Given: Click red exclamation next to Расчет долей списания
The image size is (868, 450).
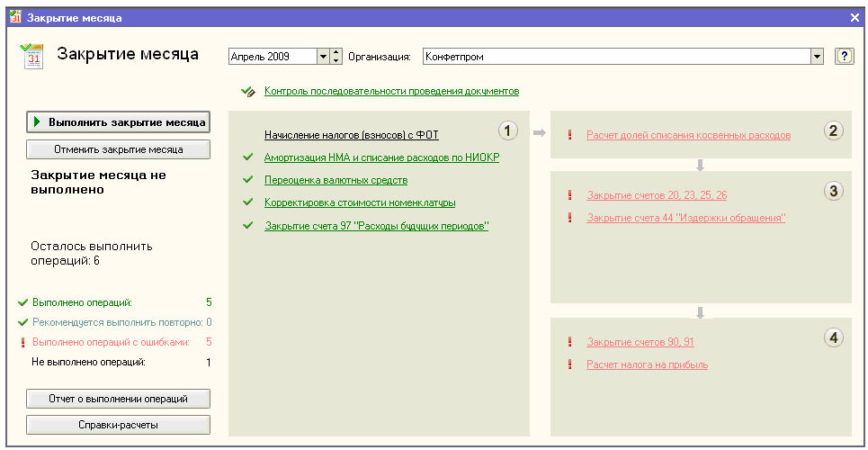Looking at the screenshot, I should click(x=569, y=135).
